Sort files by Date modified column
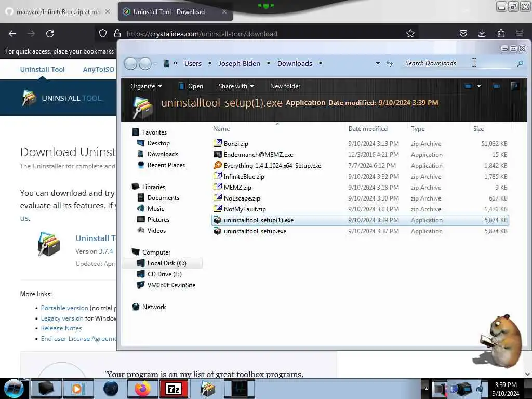This screenshot has height=399, width=532. coord(368,129)
